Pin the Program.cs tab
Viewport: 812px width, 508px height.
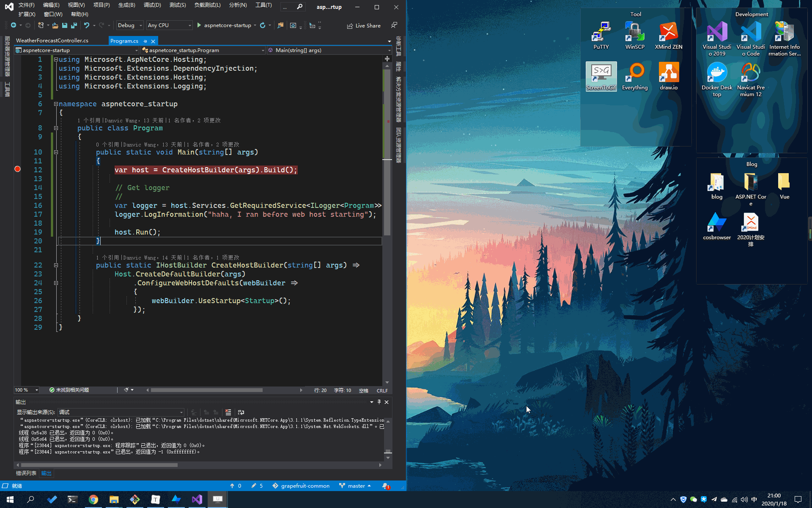[x=145, y=41]
